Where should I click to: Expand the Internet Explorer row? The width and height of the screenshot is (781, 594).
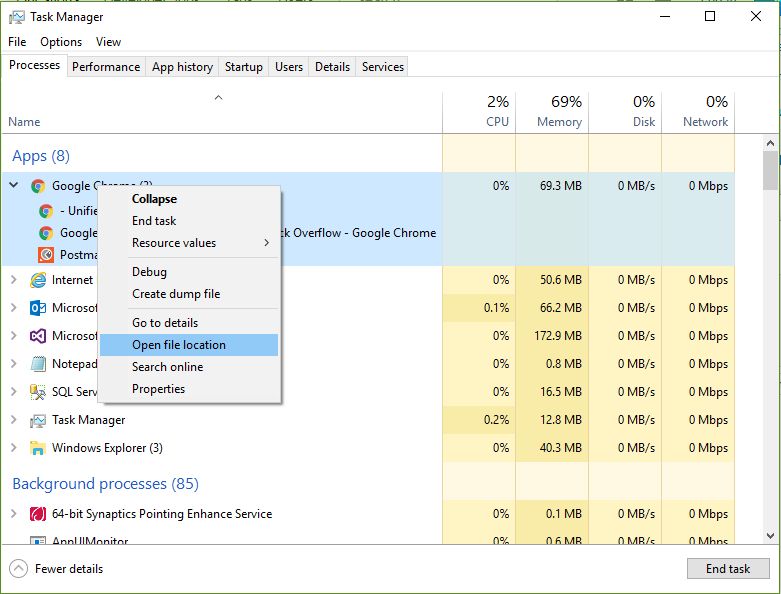[14, 280]
